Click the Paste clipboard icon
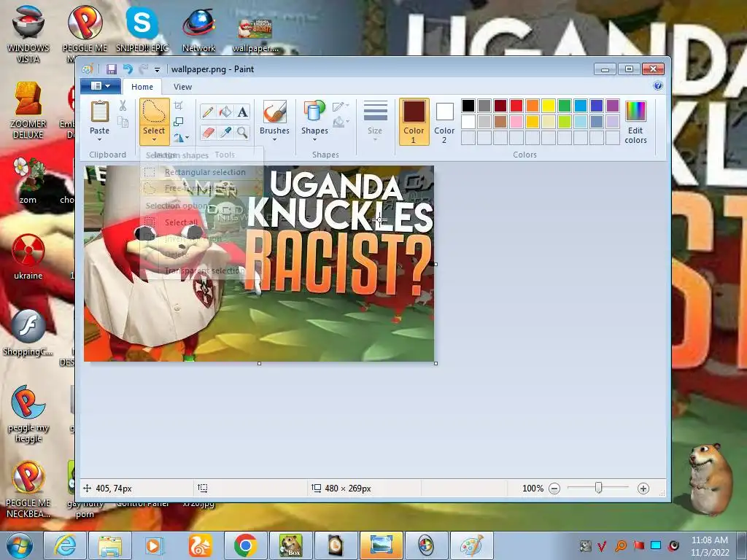The image size is (747, 560). point(99,112)
